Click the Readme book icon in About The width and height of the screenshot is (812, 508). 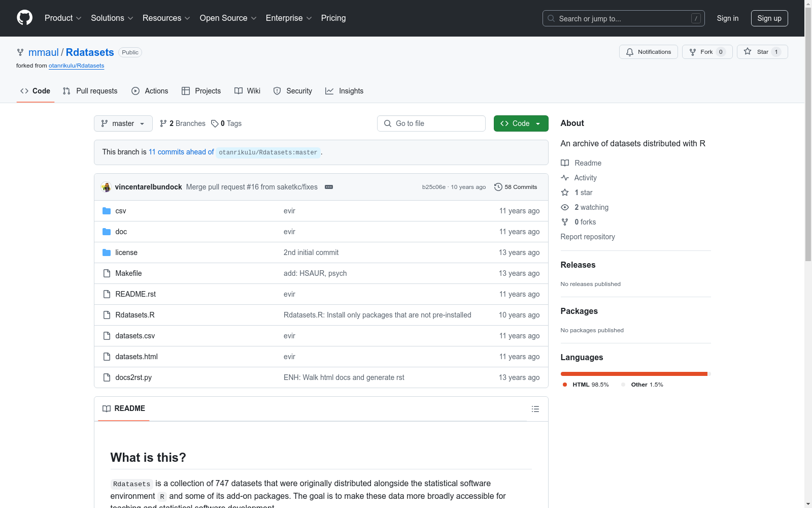click(565, 163)
